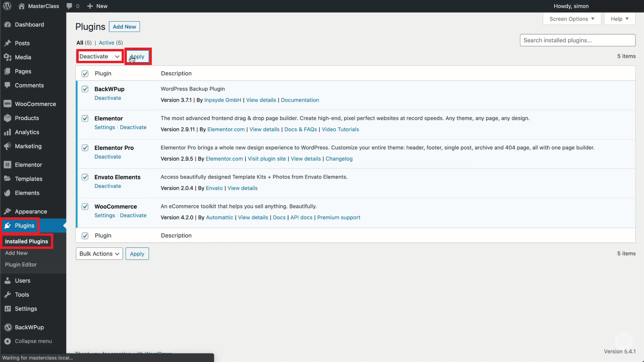Open the WooCommerce icon in the sidebar
Screen dimensions: 644x362
click(8, 104)
